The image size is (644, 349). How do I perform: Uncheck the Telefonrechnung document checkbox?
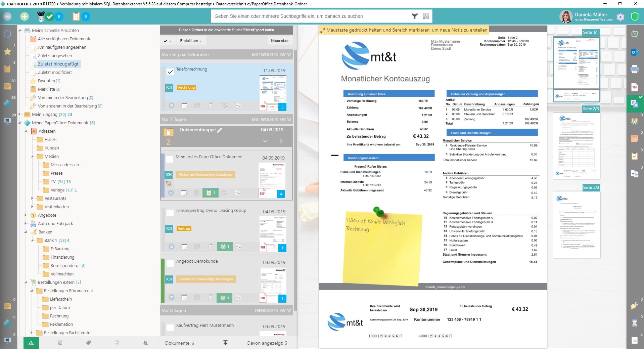[170, 72]
